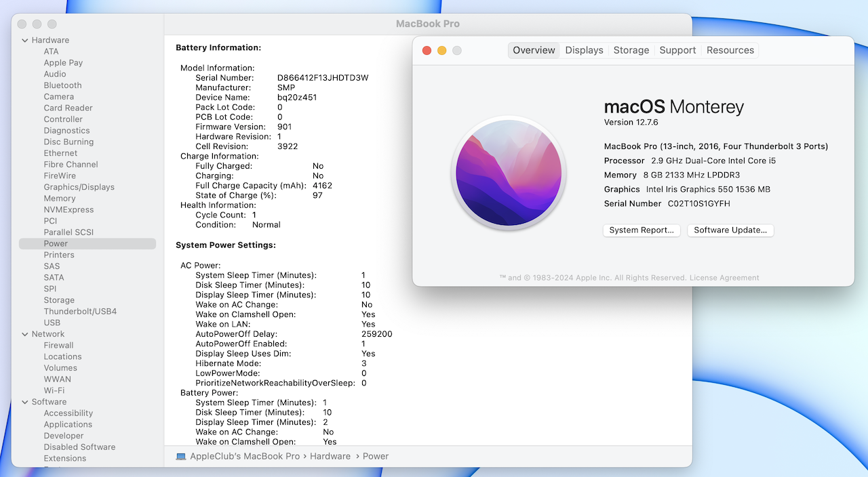Viewport: 868px width, 477px height.
Task: Click the Version 12.7.6 text
Action: (x=631, y=123)
